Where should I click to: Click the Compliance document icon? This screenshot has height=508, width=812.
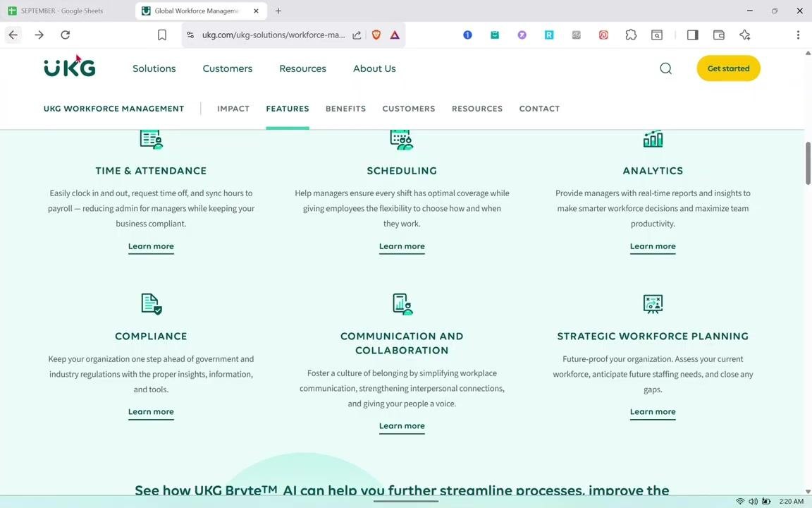[x=152, y=304]
